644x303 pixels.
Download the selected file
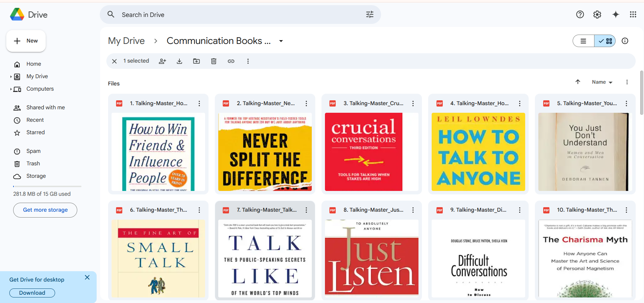(179, 61)
